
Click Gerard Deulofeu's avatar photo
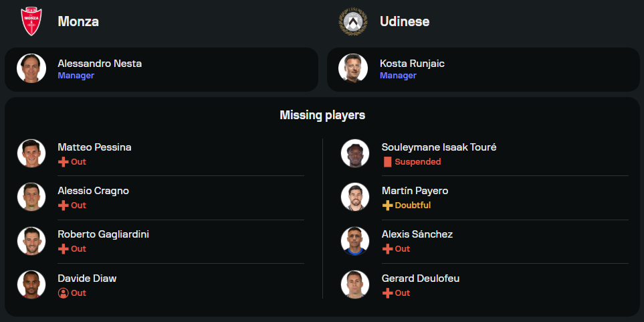(x=354, y=285)
